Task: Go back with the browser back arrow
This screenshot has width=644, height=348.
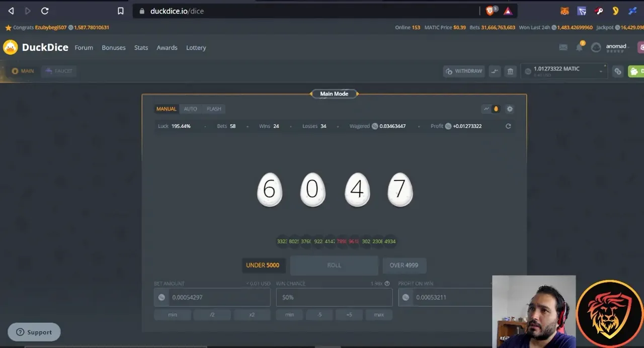Action: (x=11, y=11)
